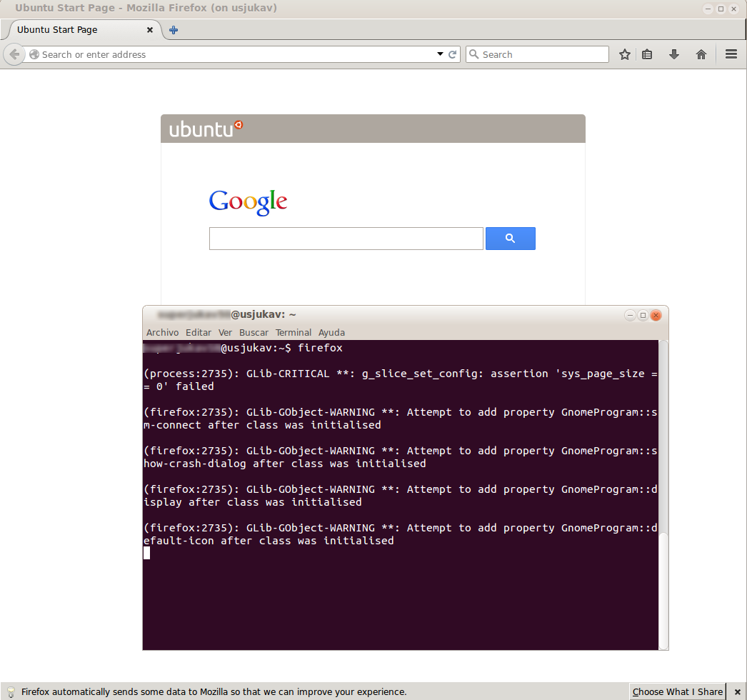Reload the page with the refresh icon
This screenshot has width=747, height=700.
pyautogui.click(x=453, y=54)
